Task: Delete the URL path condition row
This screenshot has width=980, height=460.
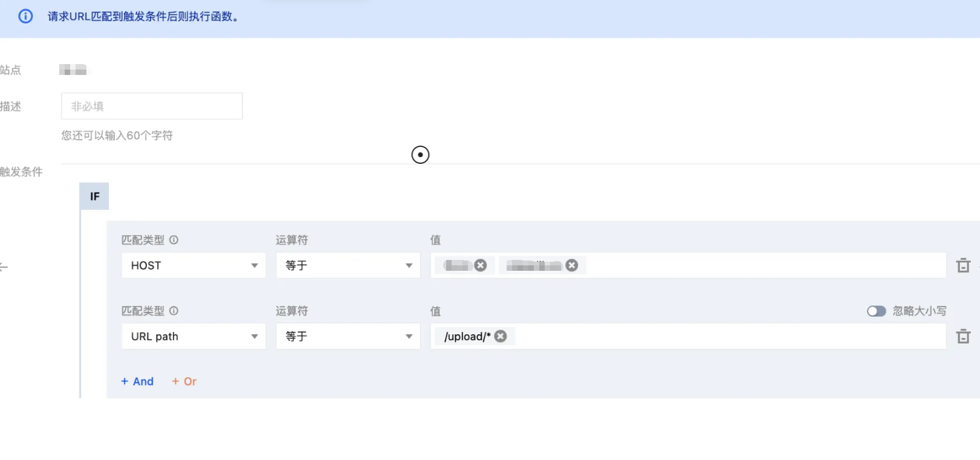Action: 963,337
